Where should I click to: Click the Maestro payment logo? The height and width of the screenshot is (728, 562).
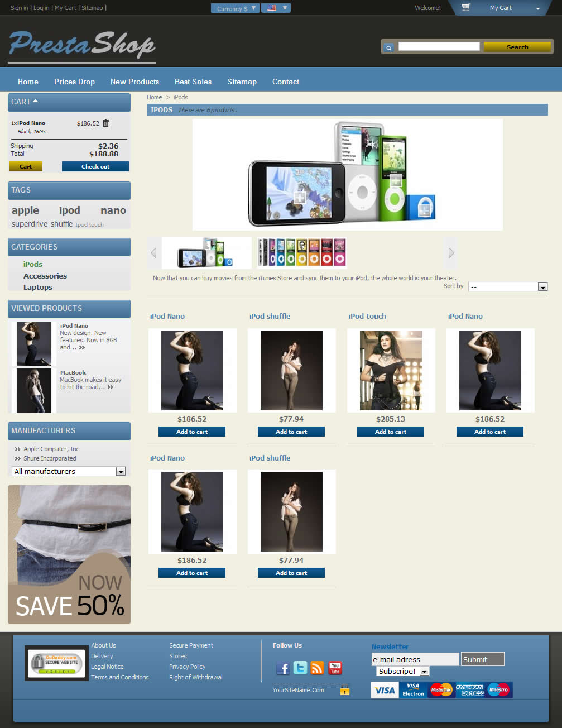pos(498,690)
